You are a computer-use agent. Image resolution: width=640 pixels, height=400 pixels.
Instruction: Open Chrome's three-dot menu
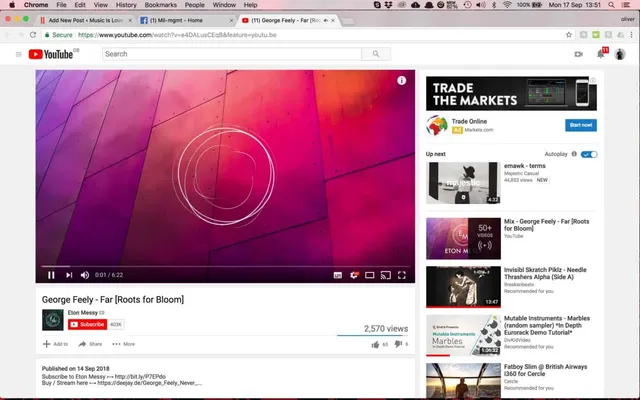(x=631, y=35)
